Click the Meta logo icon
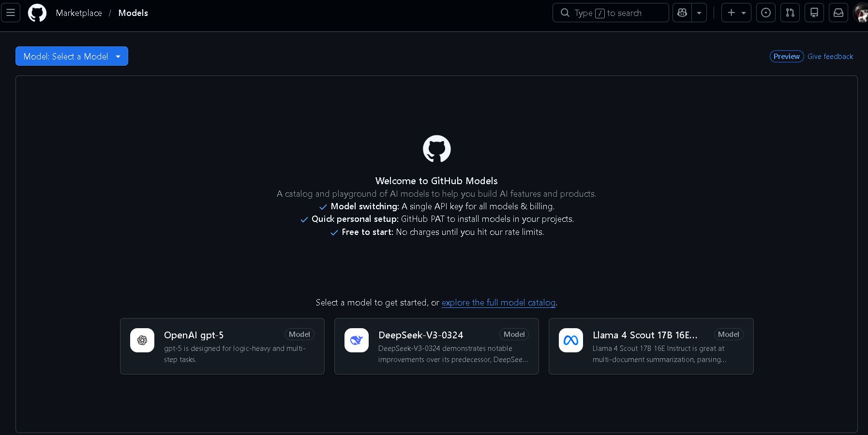 pos(571,340)
